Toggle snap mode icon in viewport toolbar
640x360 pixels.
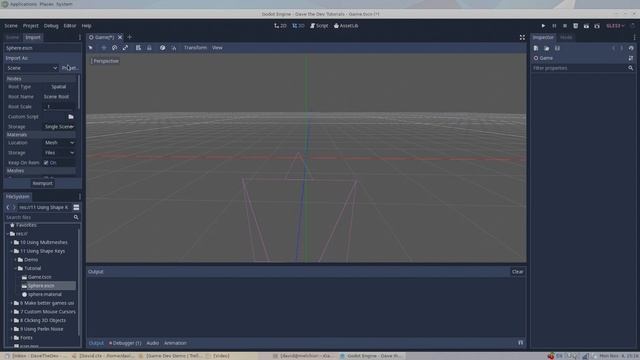point(173,48)
